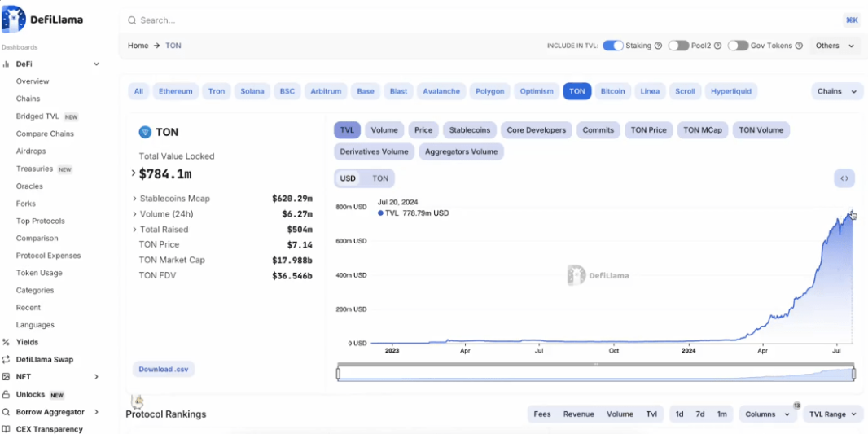868x434 pixels.
Task: Toggle the TON MCap chart metric
Action: 703,130
